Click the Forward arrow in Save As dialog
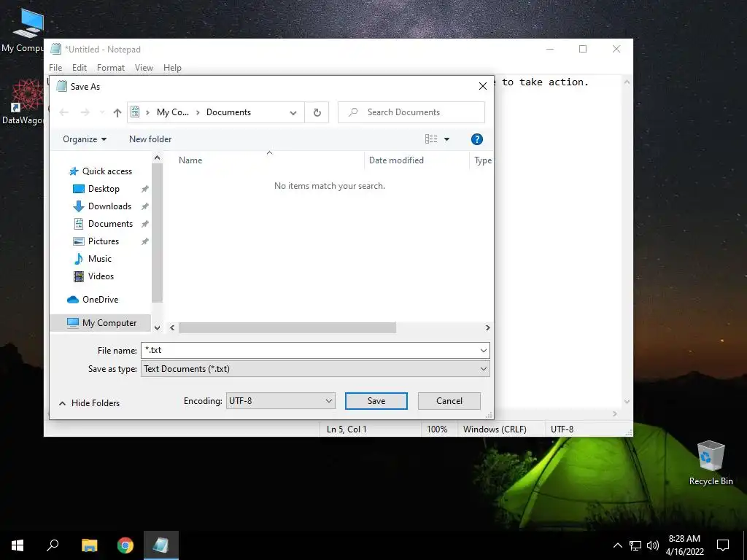The image size is (747, 560). coord(85,112)
